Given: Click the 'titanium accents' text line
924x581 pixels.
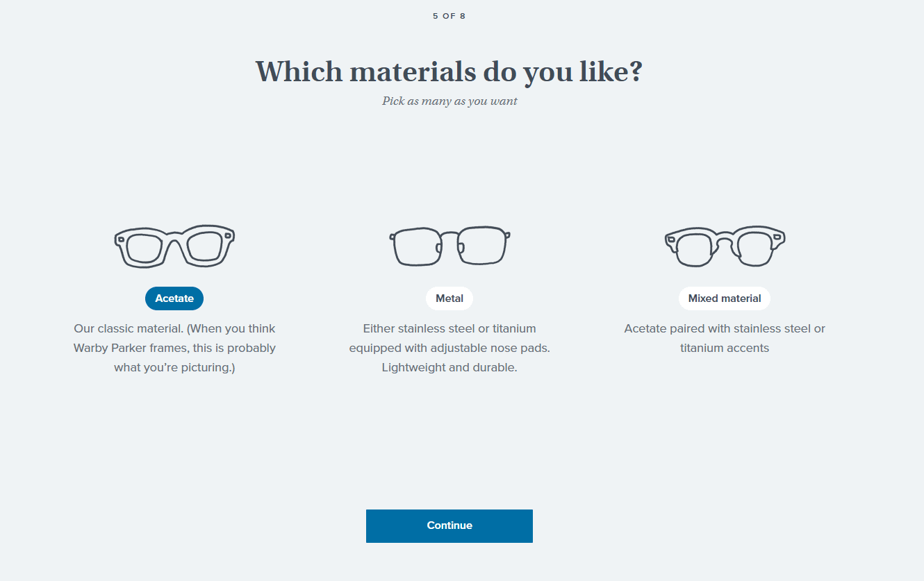Looking at the screenshot, I should point(725,348).
